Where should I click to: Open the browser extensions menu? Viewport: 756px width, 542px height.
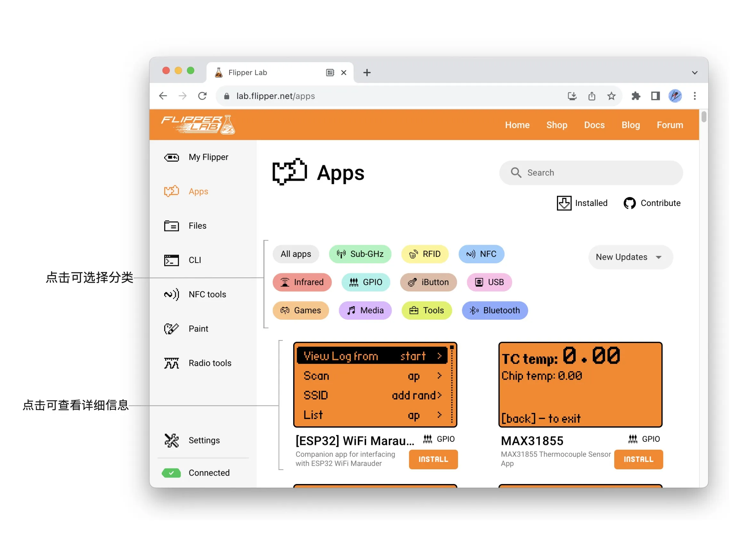636,96
